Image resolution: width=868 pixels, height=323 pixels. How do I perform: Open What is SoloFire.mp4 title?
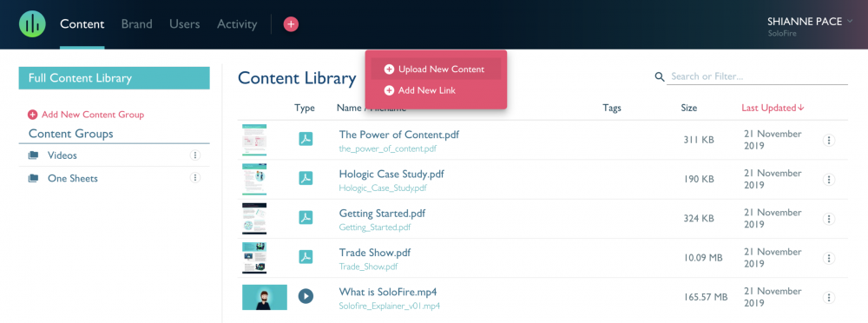tap(388, 292)
